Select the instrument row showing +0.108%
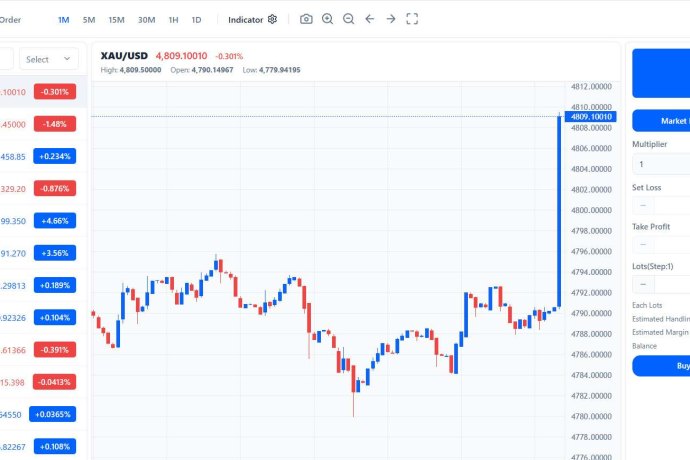 coord(43,446)
